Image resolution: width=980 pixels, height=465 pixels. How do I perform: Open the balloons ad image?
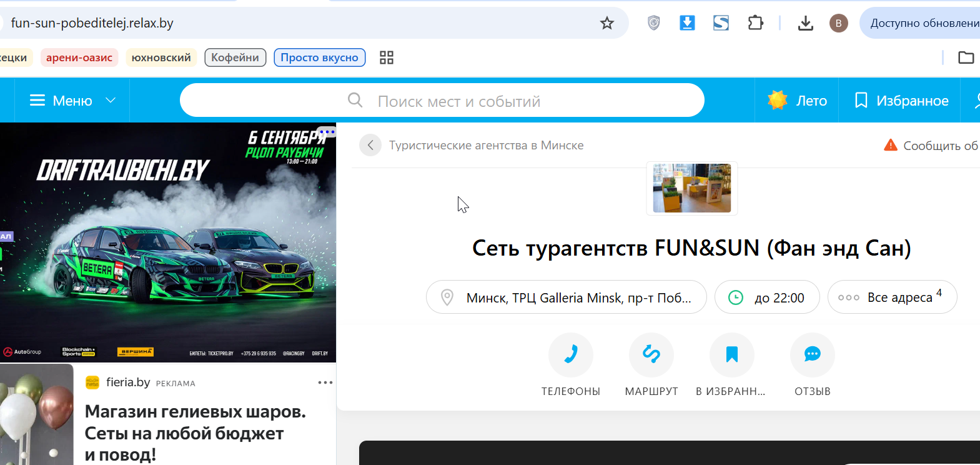coord(37,414)
